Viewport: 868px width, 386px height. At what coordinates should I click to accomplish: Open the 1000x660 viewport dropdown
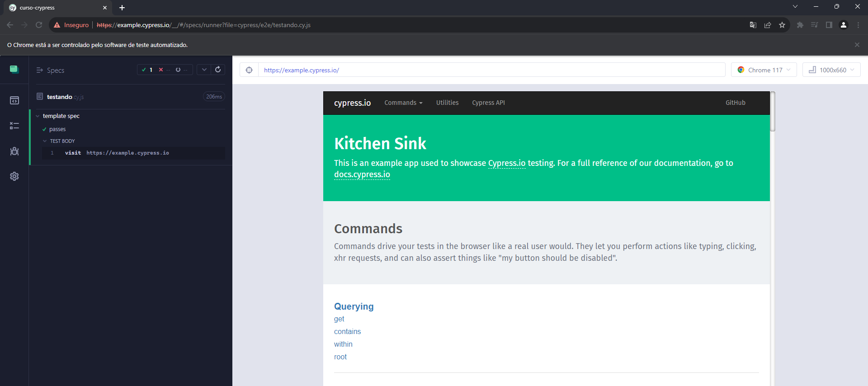pyautogui.click(x=831, y=70)
